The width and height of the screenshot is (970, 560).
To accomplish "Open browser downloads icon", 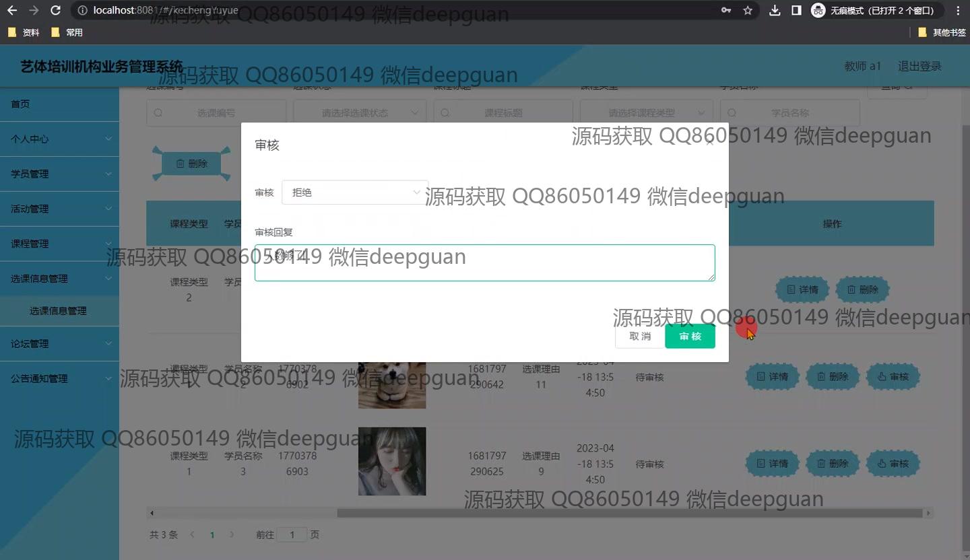I will tap(775, 11).
